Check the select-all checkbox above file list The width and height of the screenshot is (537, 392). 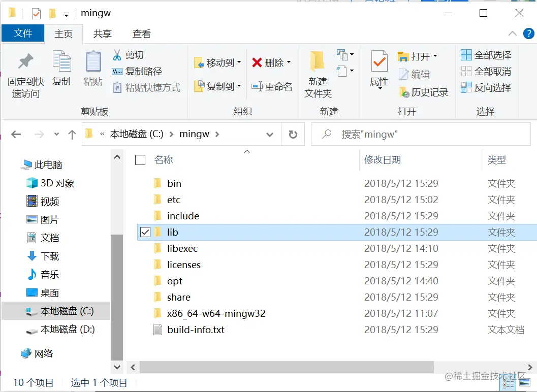(x=141, y=159)
